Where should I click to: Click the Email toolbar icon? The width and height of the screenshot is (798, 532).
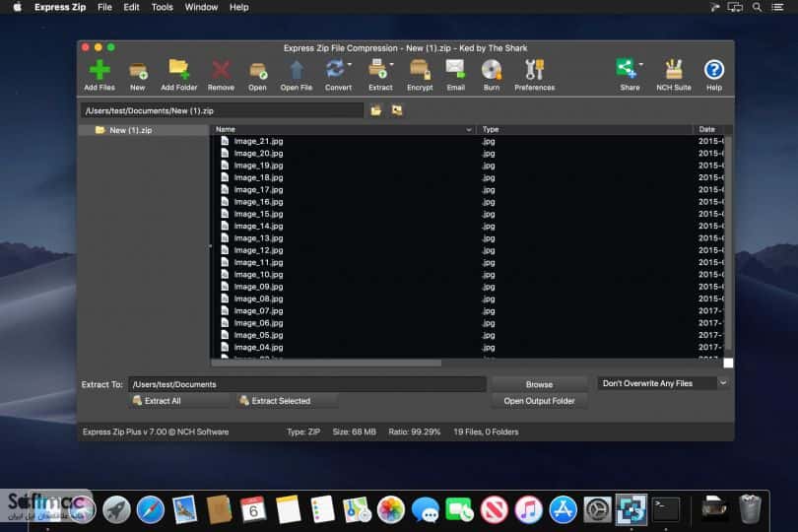click(455, 74)
